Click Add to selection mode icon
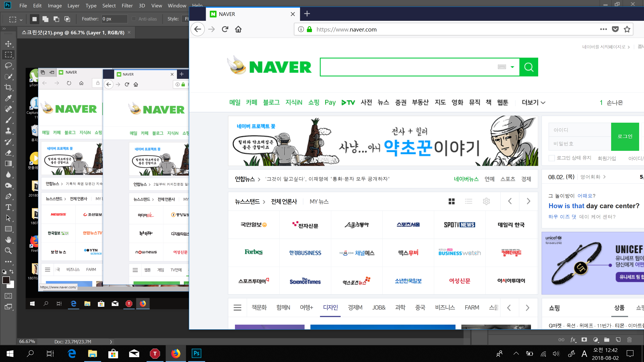The image size is (644, 362). [45, 19]
